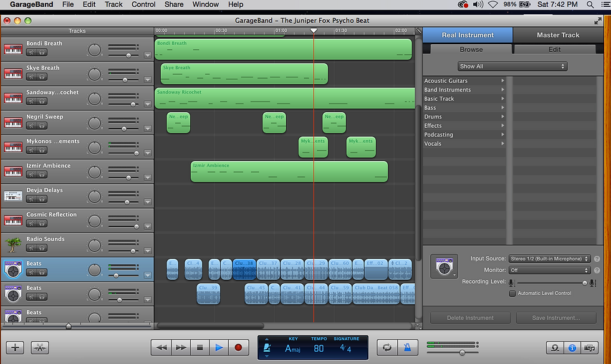611x364 pixels.
Task: Click the add new track plus button
Action: 15,347
